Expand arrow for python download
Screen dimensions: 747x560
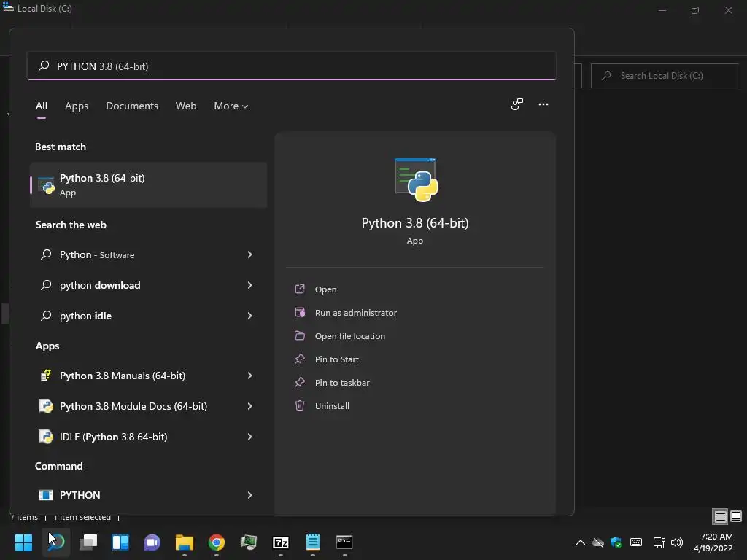249,285
